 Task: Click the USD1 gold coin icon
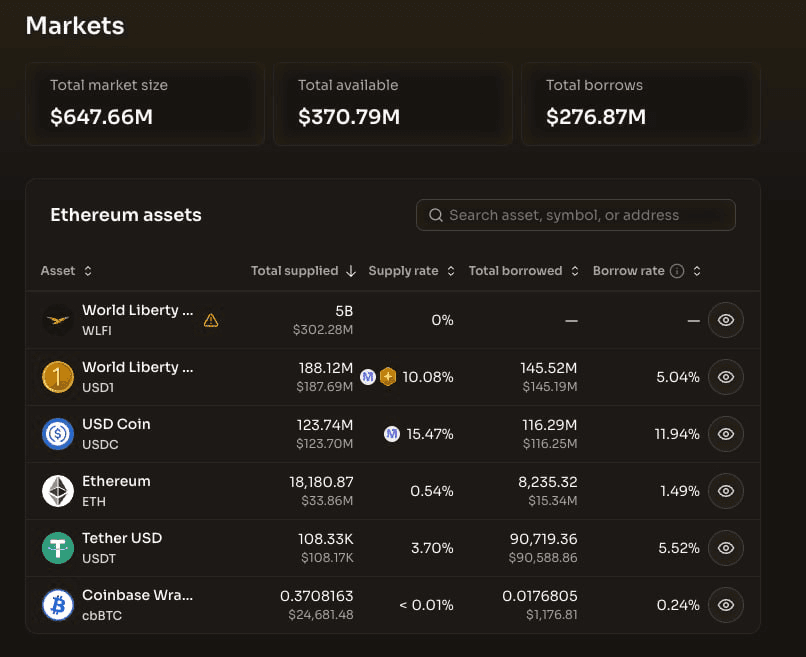(58, 377)
